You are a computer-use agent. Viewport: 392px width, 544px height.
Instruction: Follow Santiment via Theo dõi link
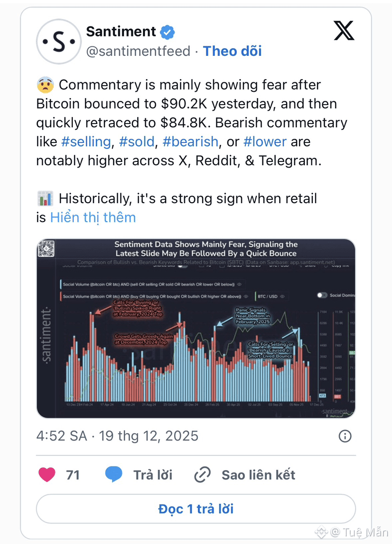click(x=232, y=51)
